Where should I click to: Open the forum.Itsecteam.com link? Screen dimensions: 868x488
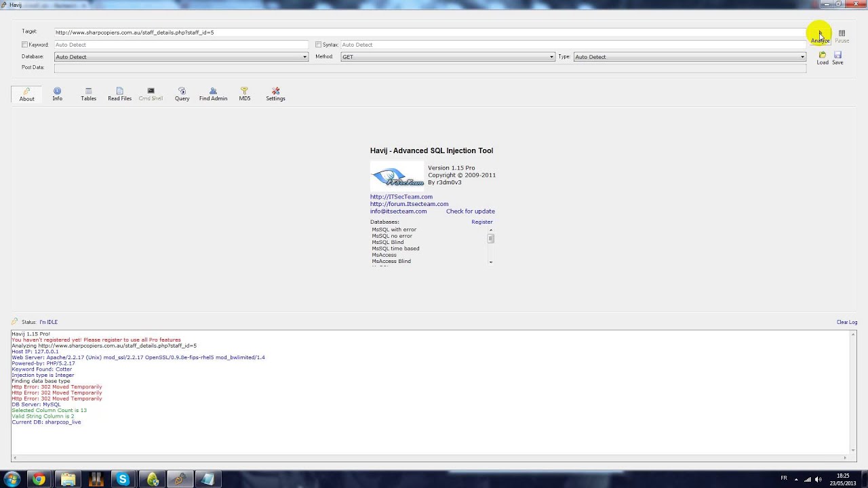[409, 204]
